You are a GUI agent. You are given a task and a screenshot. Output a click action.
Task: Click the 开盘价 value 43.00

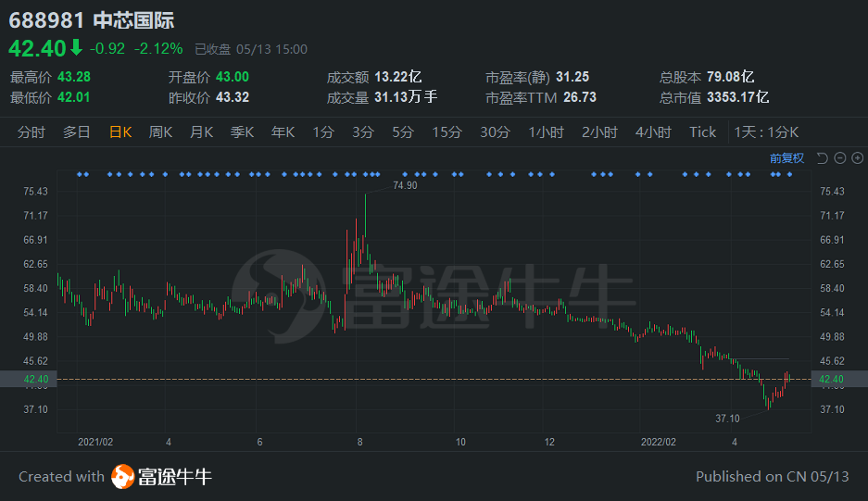coord(233,77)
